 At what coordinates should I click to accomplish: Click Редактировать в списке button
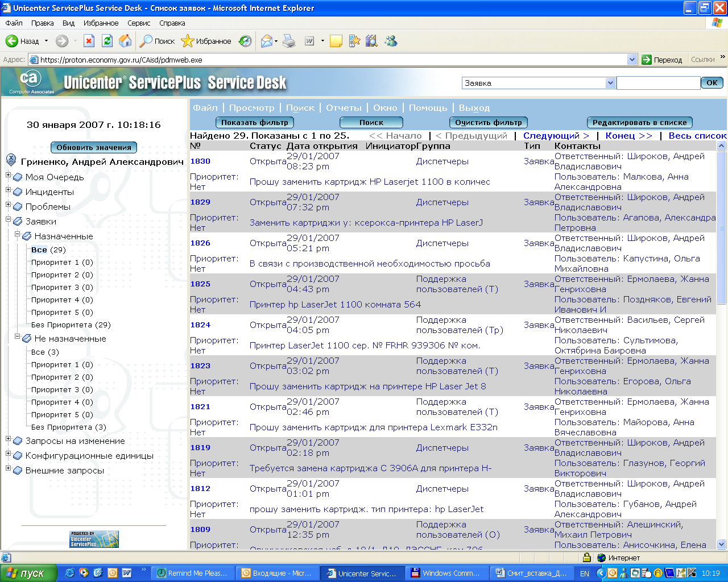coord(639,122)
